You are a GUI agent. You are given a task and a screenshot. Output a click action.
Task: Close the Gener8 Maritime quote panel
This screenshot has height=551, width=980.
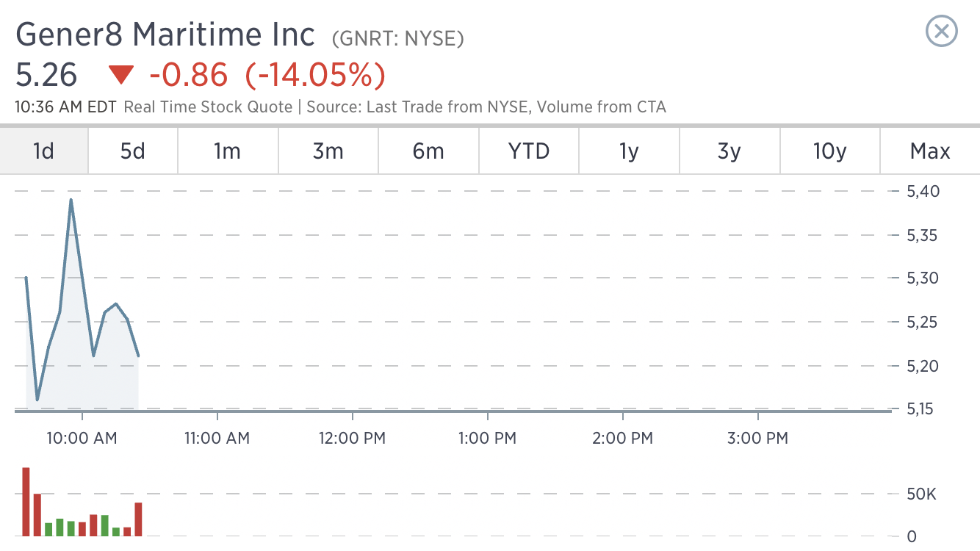coord(941,32)
